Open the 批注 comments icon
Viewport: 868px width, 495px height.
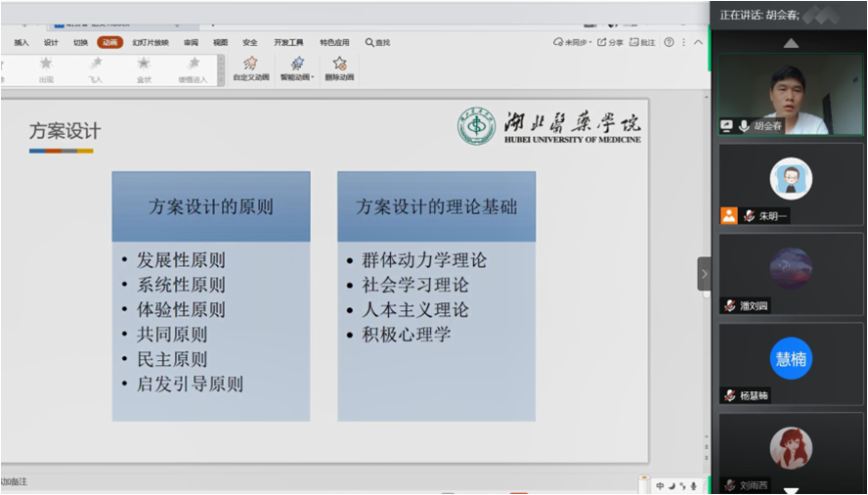point(642,42)
